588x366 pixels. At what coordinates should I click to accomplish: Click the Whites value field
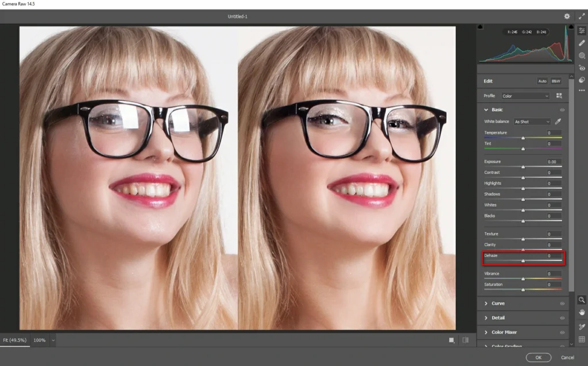[554, 205]
